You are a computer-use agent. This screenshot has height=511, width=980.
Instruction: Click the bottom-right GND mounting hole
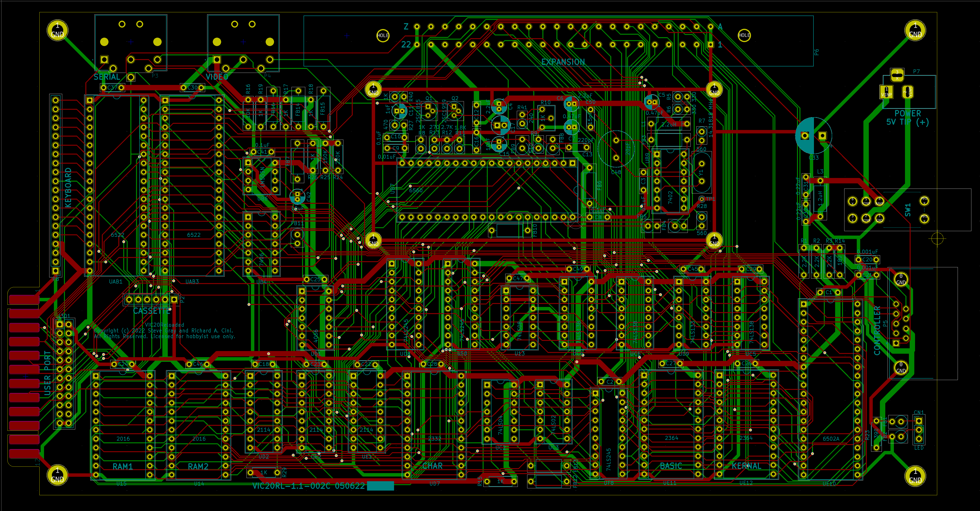915,476
